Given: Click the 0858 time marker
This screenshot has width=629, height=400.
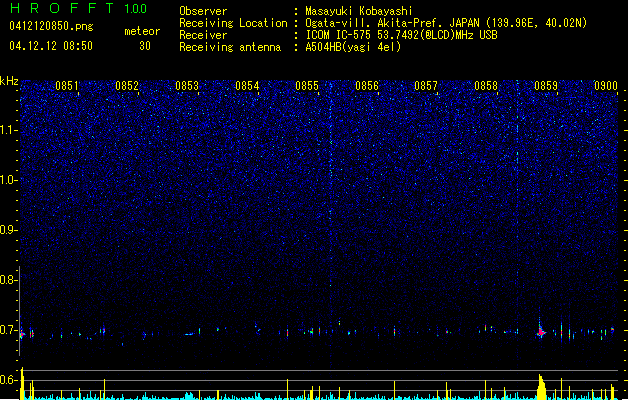Looking at the screenshot, I should [x=486, y=86].
